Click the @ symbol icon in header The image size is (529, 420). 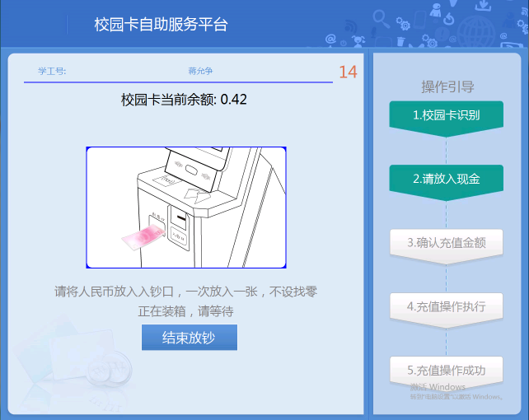click(x=330, y=39)
